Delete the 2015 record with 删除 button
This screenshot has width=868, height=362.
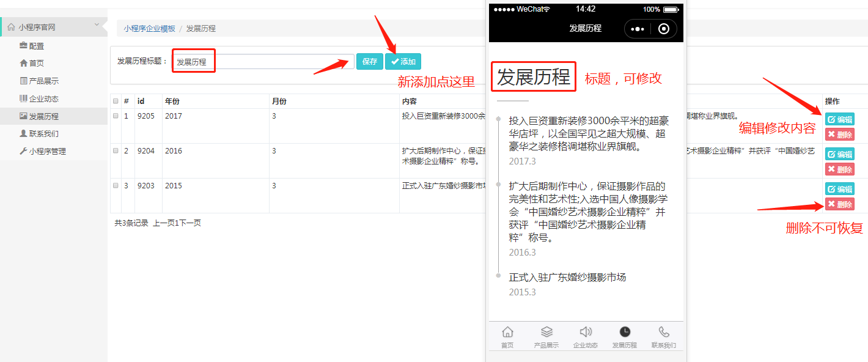coord(839,204)
